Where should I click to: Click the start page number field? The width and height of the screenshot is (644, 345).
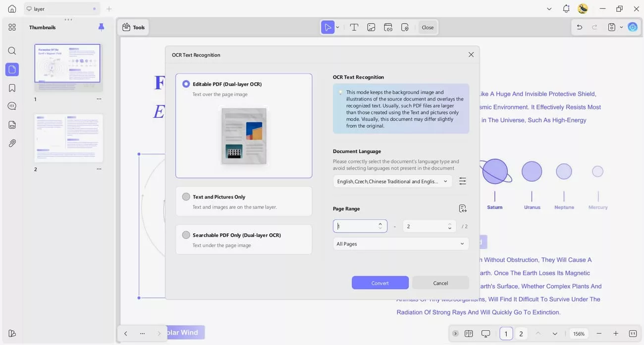pos(360,226)
